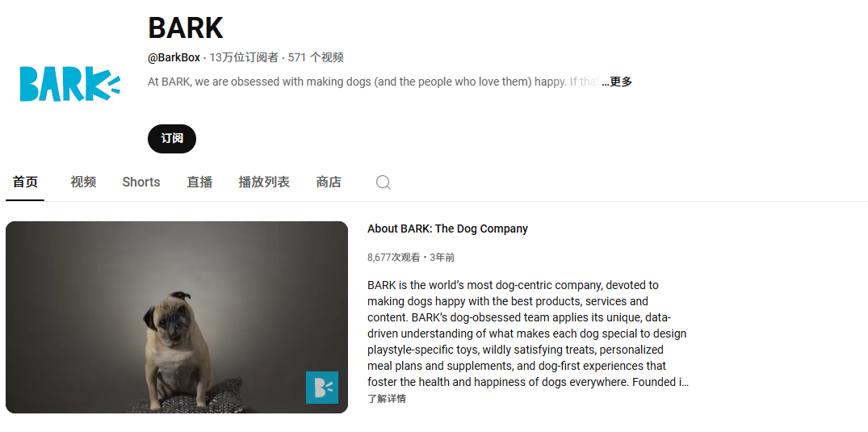
Task: Click the 571 个视频 count text
Action: pos(316,57)
